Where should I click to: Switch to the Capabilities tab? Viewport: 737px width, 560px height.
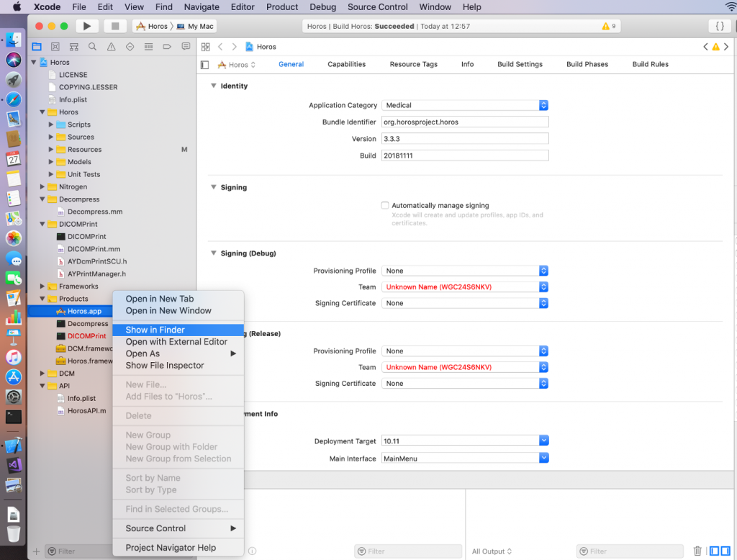coord(346,64)
